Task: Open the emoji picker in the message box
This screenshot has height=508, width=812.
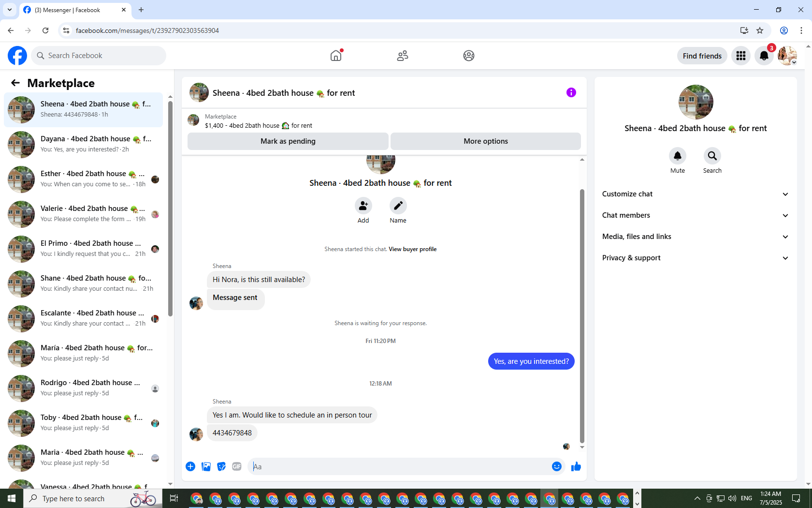Action: (557, 466)
